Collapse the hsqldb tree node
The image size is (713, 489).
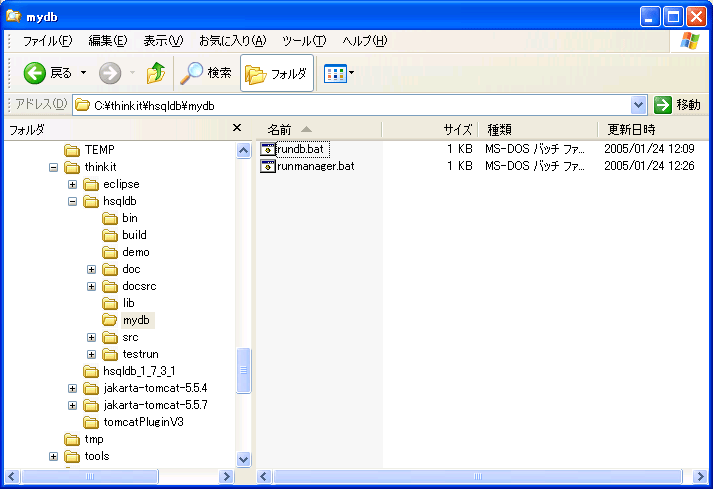(72, 202)
